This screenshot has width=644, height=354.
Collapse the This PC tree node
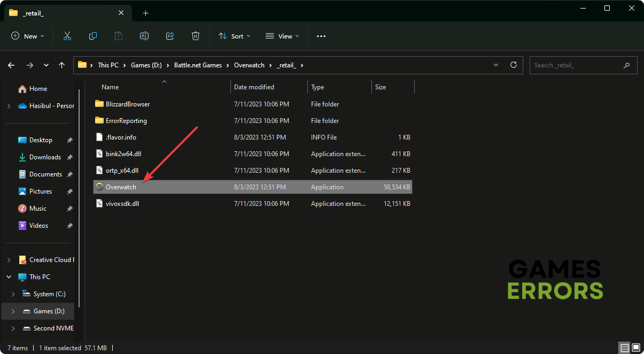click(9, 277)
